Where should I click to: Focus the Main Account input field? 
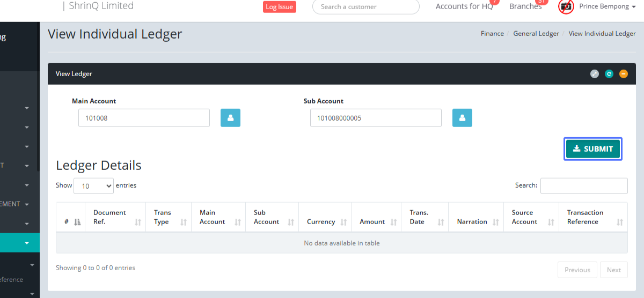[144, 118]
